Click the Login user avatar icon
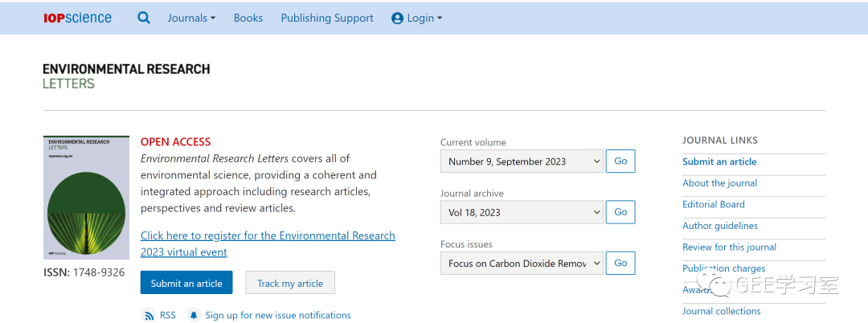868x323 pixels. (x=397, y=18)
